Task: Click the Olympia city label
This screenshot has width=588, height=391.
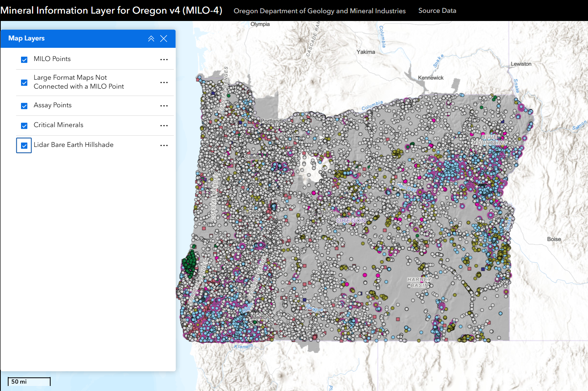Action: click(260, 24)
